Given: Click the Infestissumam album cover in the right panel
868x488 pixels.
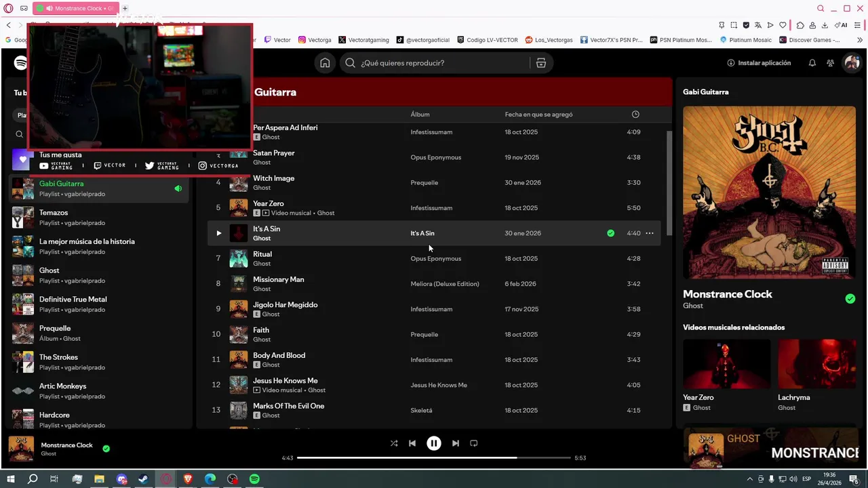Looking at the screenshot, I should pyautogui.click(x=769, y=192).
